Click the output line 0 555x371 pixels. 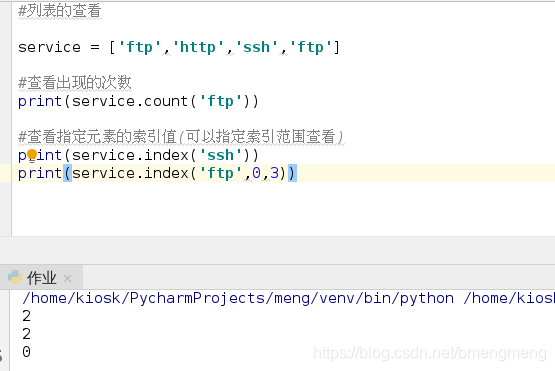pos(27,352)
